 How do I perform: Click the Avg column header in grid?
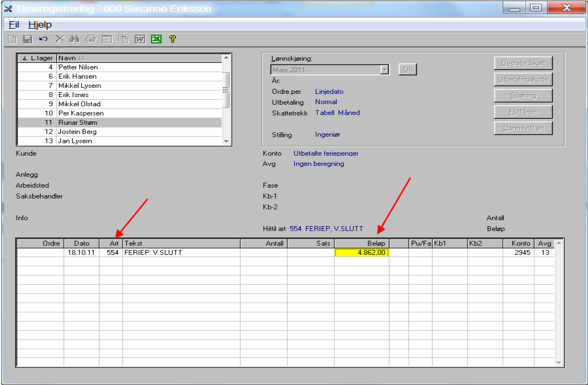[544, 243]
